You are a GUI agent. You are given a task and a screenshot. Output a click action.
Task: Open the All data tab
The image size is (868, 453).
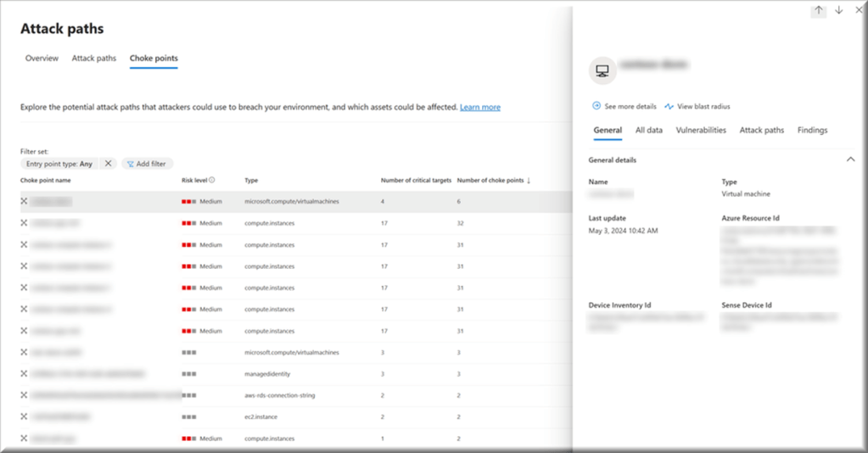tap(649, 131)
